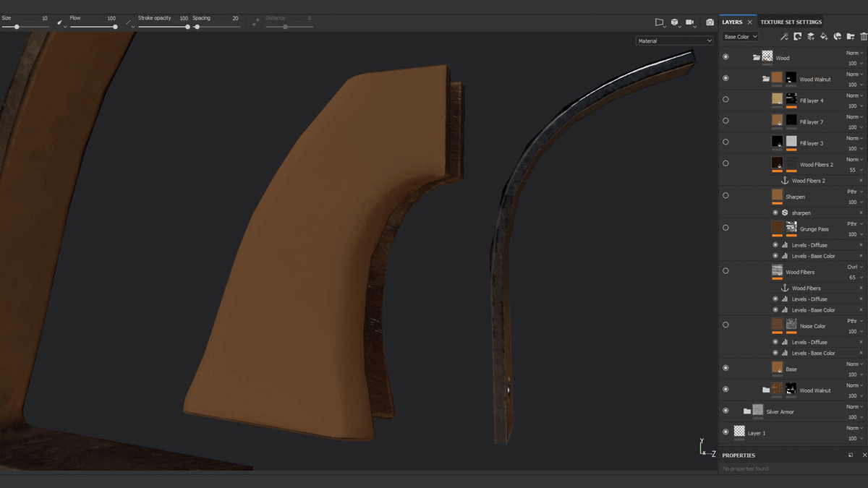Remove the sharpen filter effect

coord(861,213)
